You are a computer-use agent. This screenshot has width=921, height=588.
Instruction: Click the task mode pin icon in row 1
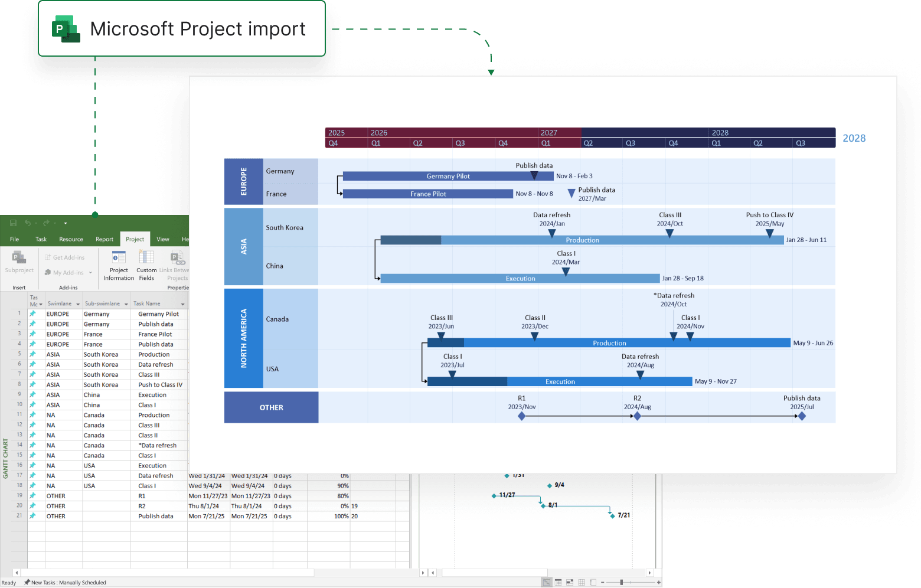click(33, 314)
